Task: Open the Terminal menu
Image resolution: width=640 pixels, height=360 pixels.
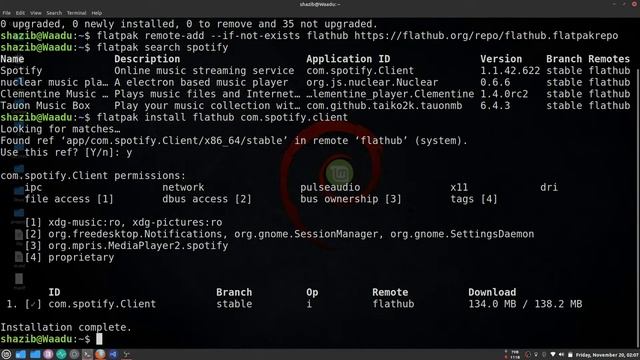Action: 76,13
